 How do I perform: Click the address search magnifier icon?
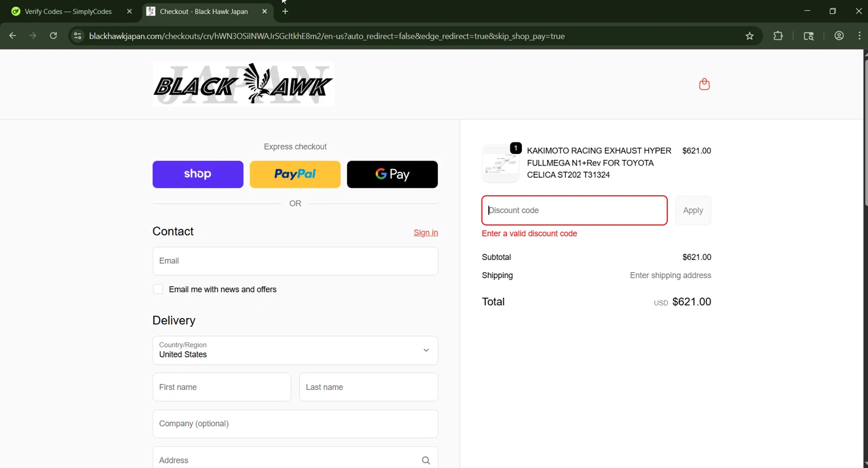pyautogui.click(x=426, y=460)
